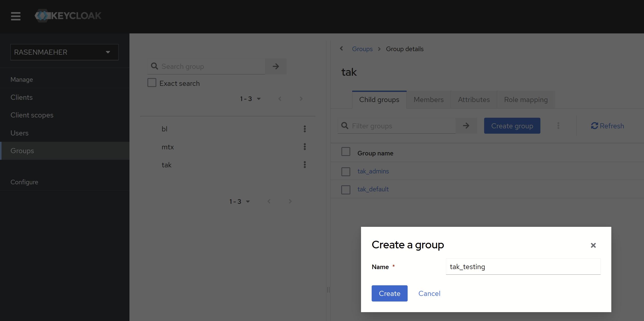Expand bottom 1-3 pagination dropdown
Screen dimensions: 644x321
coord(239,202)
